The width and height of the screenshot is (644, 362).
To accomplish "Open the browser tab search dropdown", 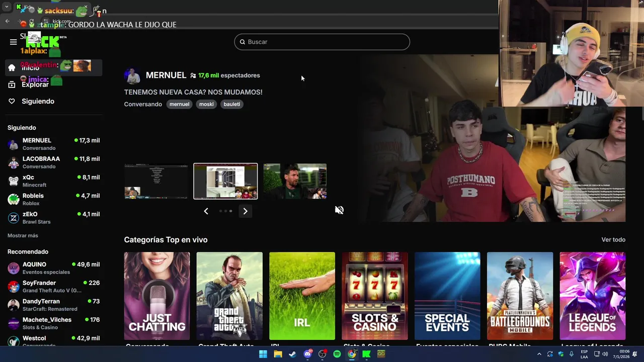I will click(x=7, y=7).
